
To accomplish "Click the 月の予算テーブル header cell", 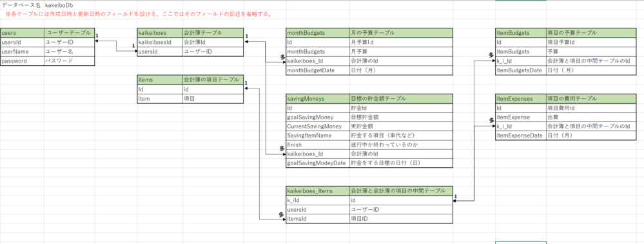I will coord(401,33).
